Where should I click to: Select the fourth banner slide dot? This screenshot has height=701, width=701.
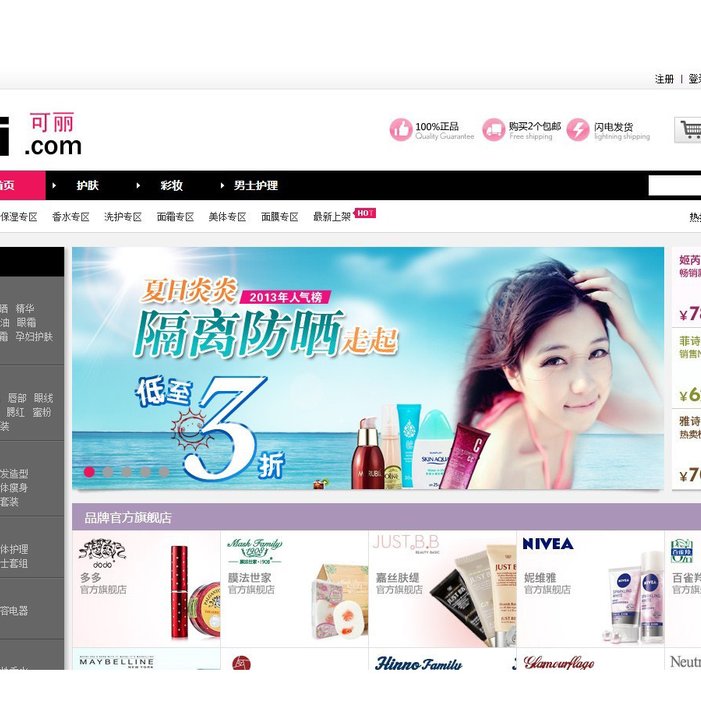coord(145,472)
